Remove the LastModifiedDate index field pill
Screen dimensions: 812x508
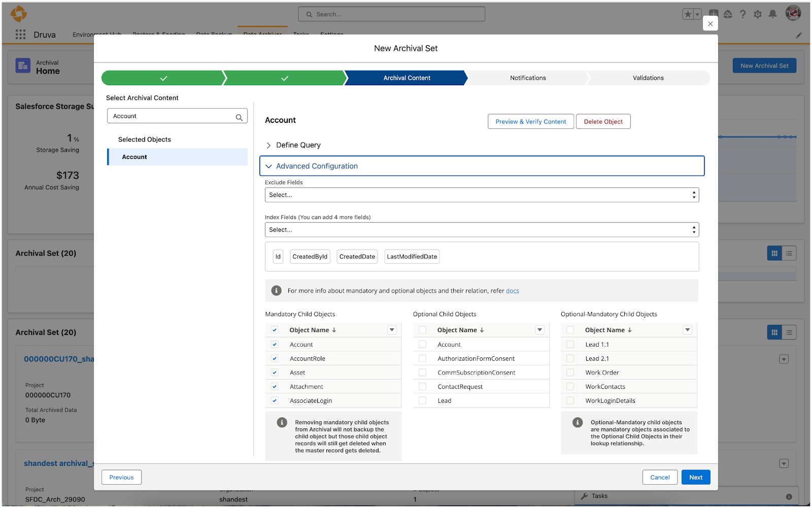pyautogui.click(x=412, y=257)
